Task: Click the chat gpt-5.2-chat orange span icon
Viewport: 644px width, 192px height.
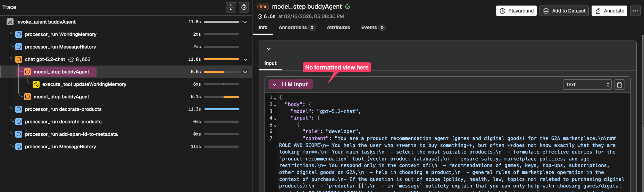Action: pos(19,59)
